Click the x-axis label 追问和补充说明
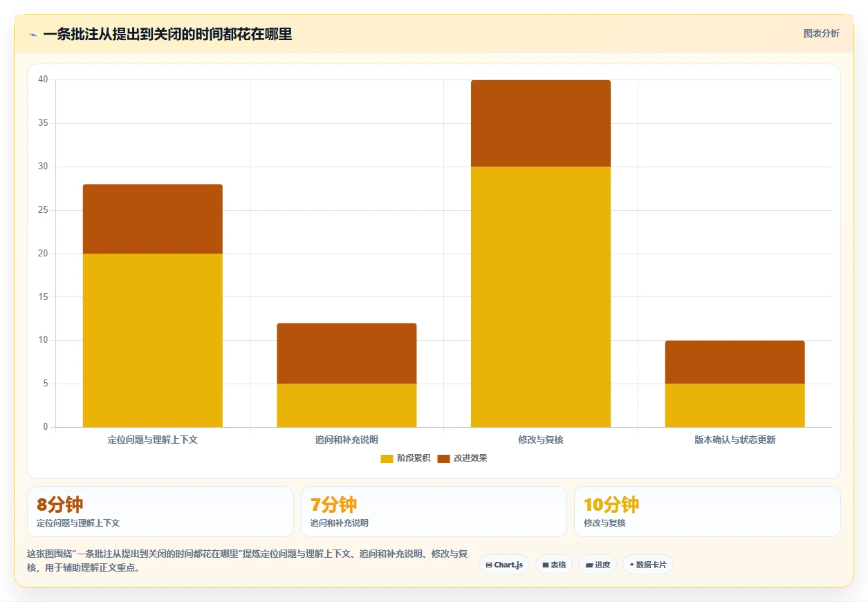 click(347, 440)
